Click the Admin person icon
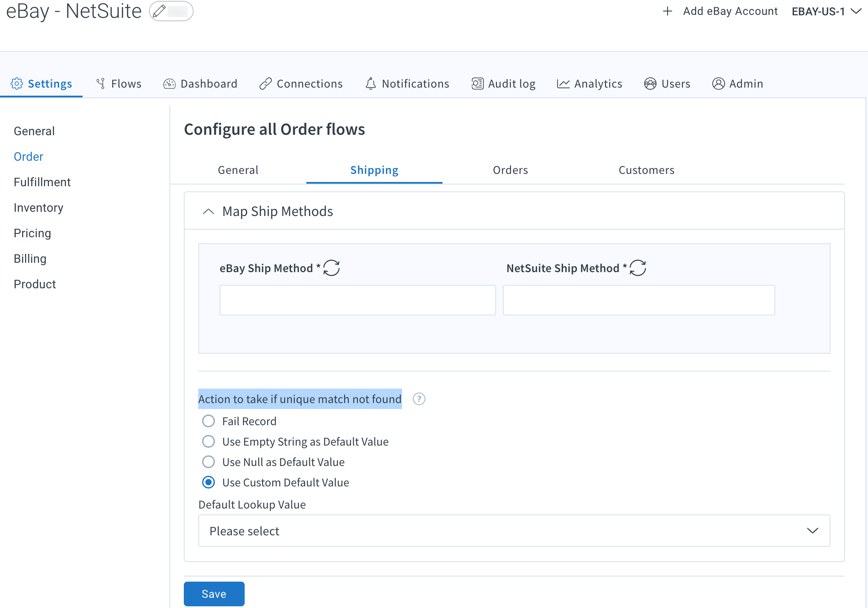Image resolution: width=868 pixels, height=608 pixels. click(718, 84)
